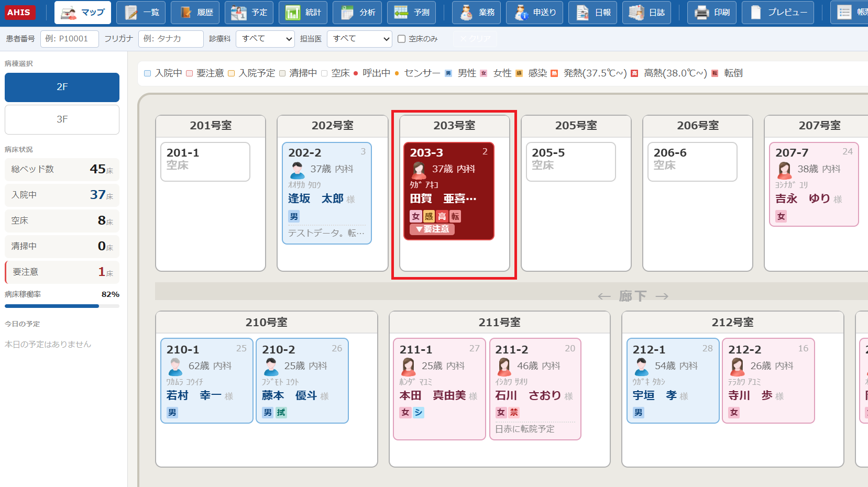The image size is (868, 487).
Task: Open the 予定 schedule calendar icon
Action: 239,13
